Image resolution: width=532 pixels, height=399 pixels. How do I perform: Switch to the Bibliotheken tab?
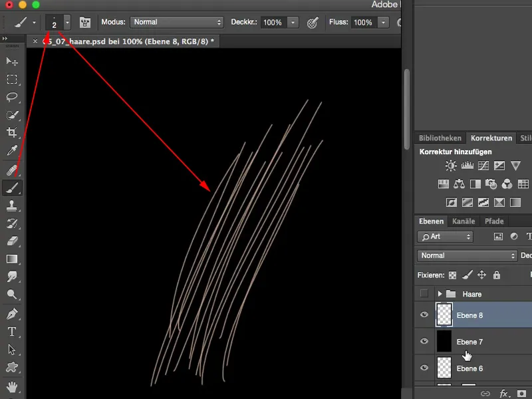click(440, 138)
